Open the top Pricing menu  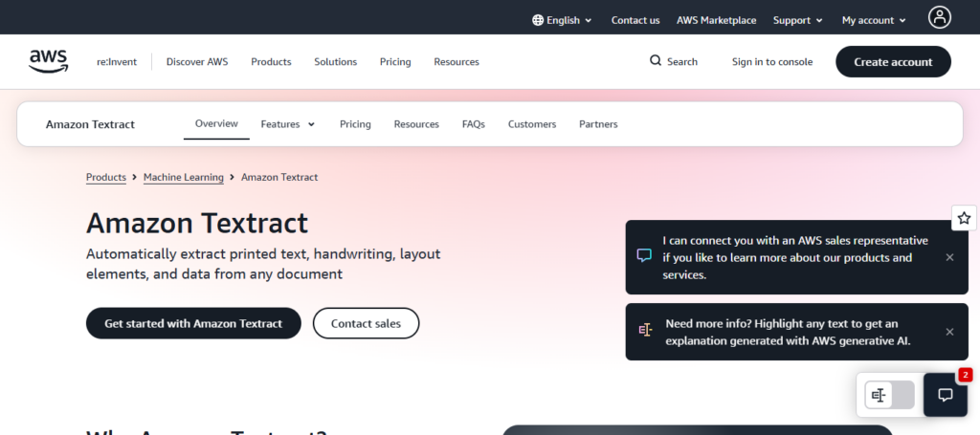[x=395, y=62]
